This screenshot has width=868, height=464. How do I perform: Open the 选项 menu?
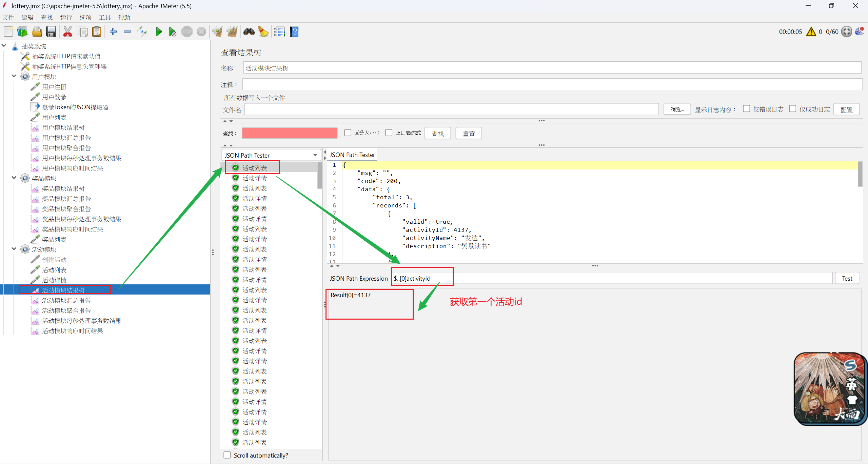(85, 17)
